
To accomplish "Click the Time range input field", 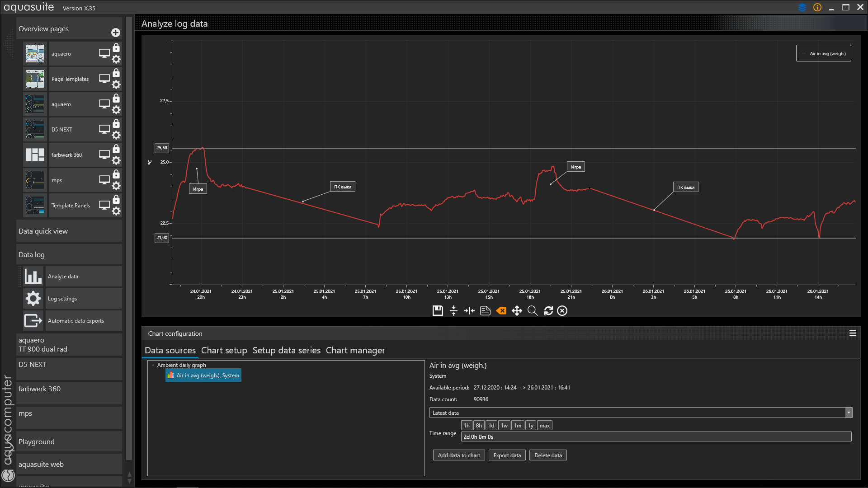I will (656, 437).
